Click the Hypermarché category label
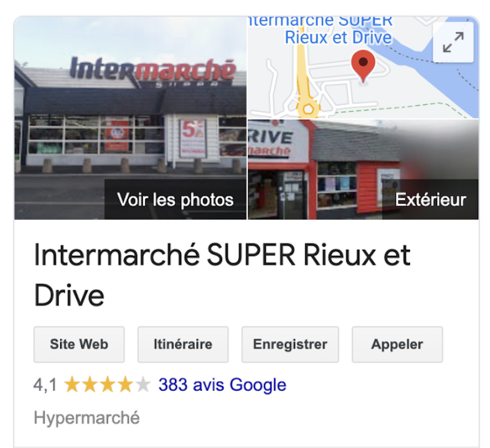The image size is (490, 448). point(87,418)
